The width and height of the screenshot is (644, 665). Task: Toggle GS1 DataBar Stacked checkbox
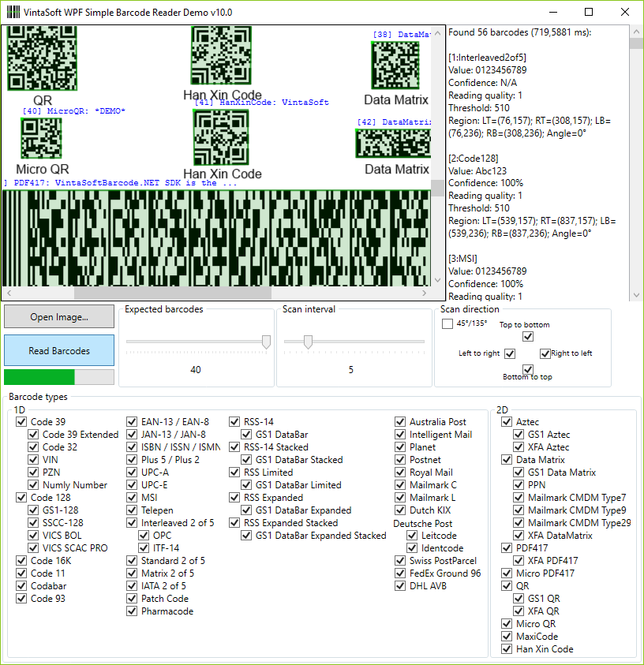(246, 459)
